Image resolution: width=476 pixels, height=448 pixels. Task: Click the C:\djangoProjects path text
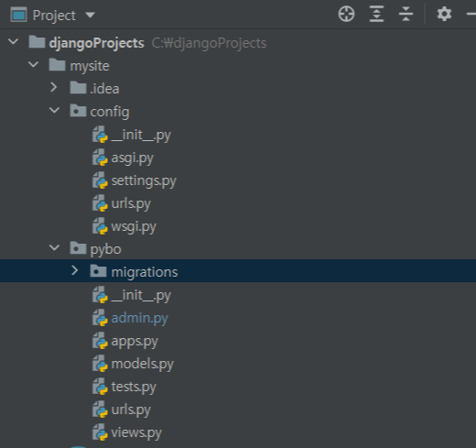pos(209,43)
